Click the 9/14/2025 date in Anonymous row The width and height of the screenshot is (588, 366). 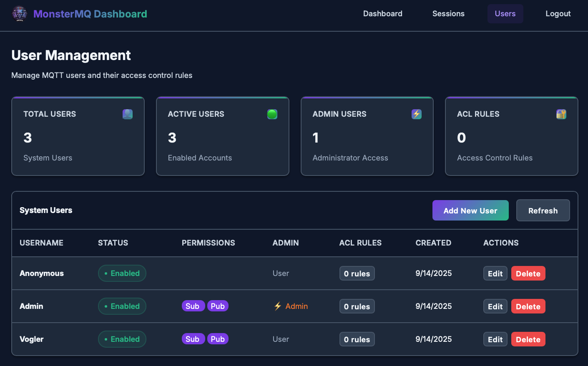click(434, 273)
